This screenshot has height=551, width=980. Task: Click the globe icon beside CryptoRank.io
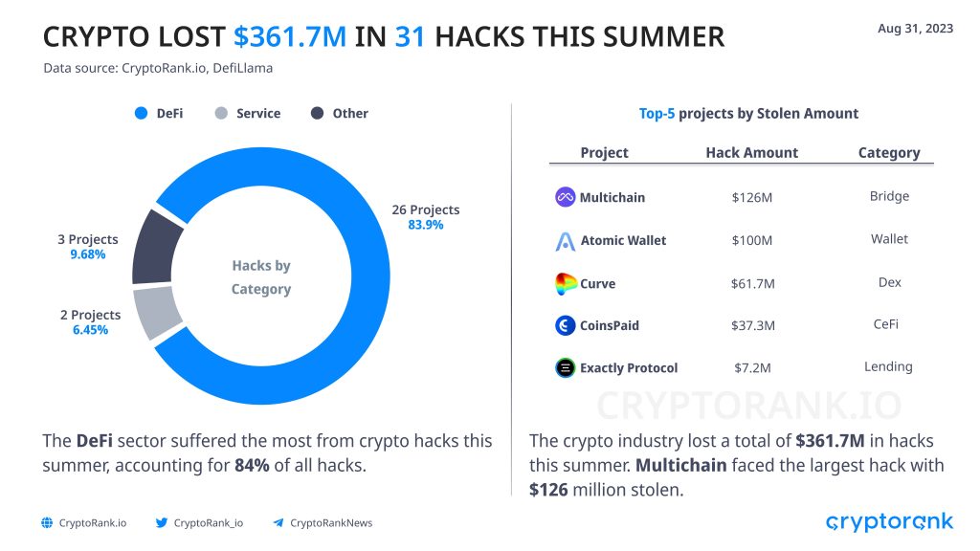coord(47,523)
